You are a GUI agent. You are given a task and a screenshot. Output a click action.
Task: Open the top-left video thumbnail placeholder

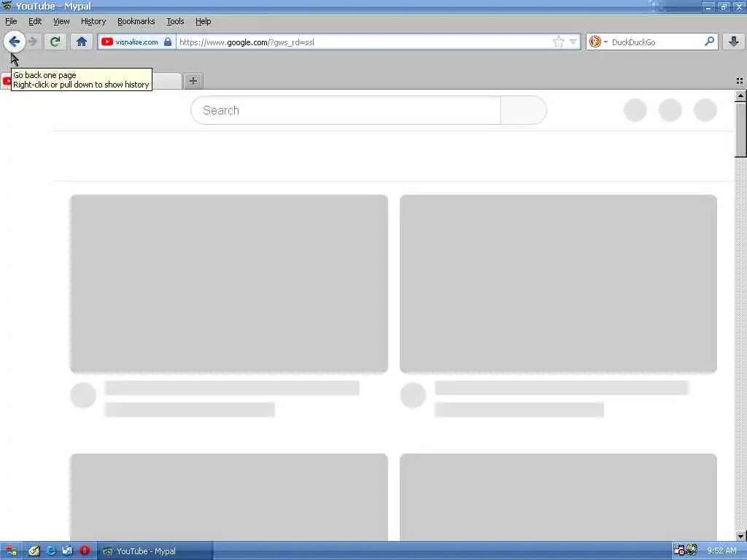coord(228,284)
